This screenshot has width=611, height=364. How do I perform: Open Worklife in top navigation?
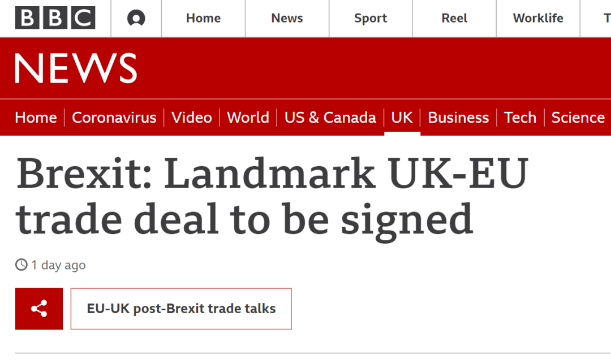(538, 18)
